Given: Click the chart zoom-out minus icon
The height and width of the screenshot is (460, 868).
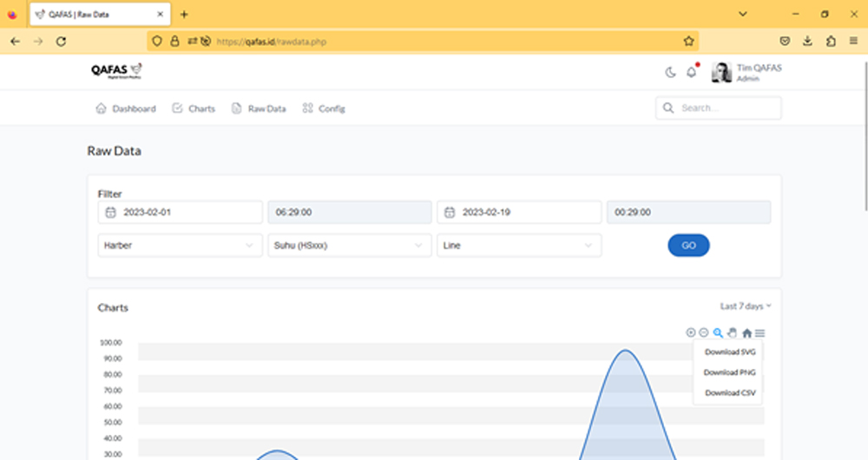Looking at the screenshot, I should pyautogui.click(x=704, y=332).
